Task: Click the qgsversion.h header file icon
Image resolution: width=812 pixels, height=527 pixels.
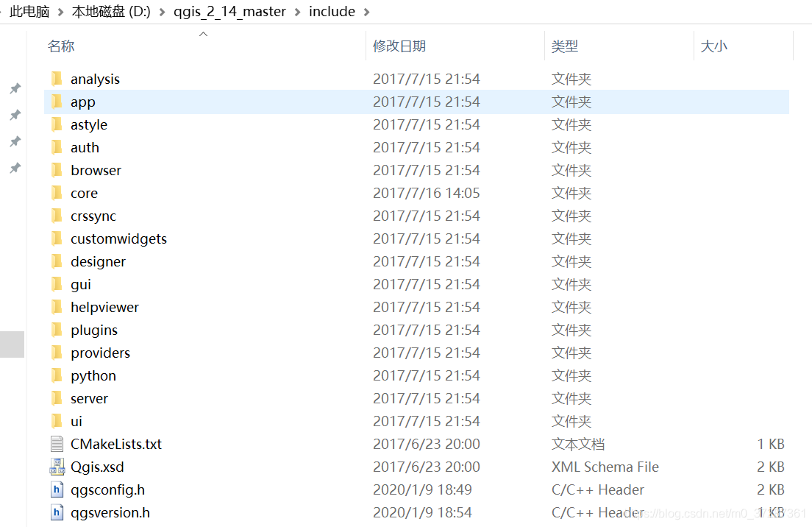Action: point(57,512)
